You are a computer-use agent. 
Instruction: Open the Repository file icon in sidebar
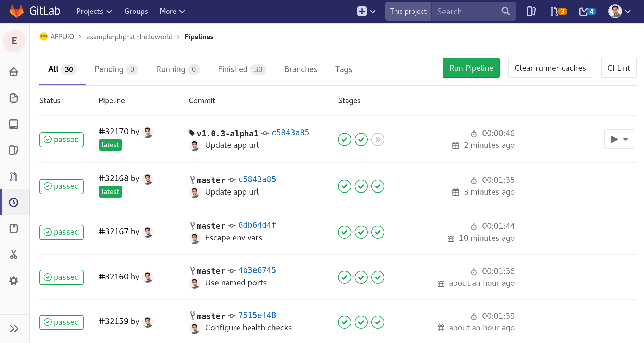coord(14,98)
